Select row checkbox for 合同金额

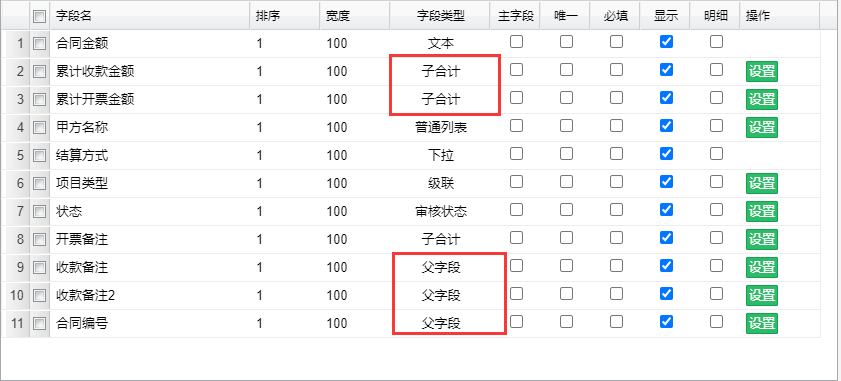(39, 43)
